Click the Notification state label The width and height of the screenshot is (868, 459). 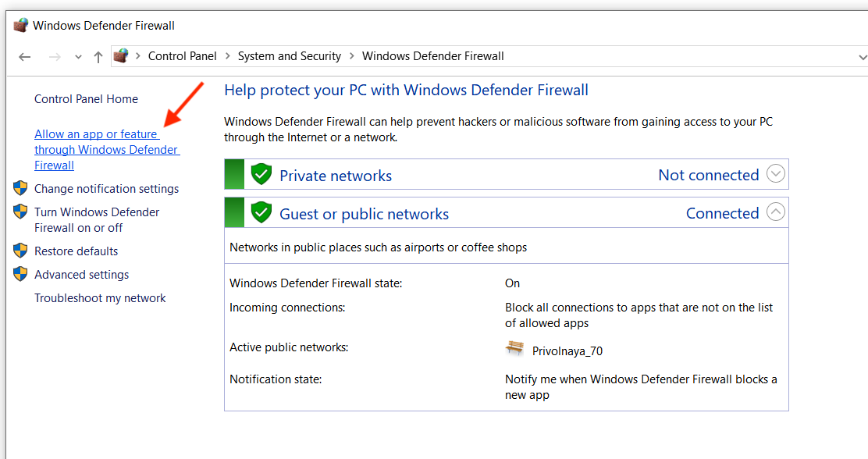pos(276,380)
